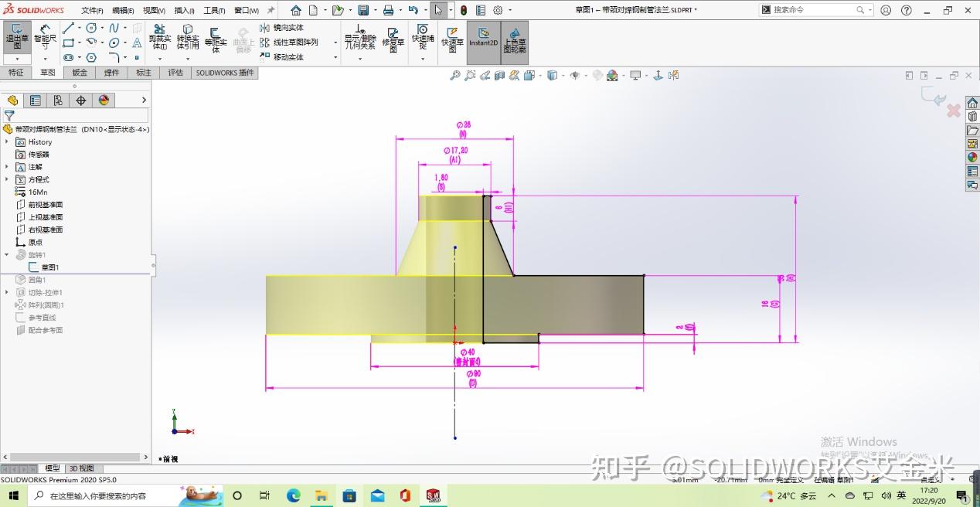Select 草图1 in the feature tree
980x507 pixels.
pyautogui.click(x=49, y=267)
